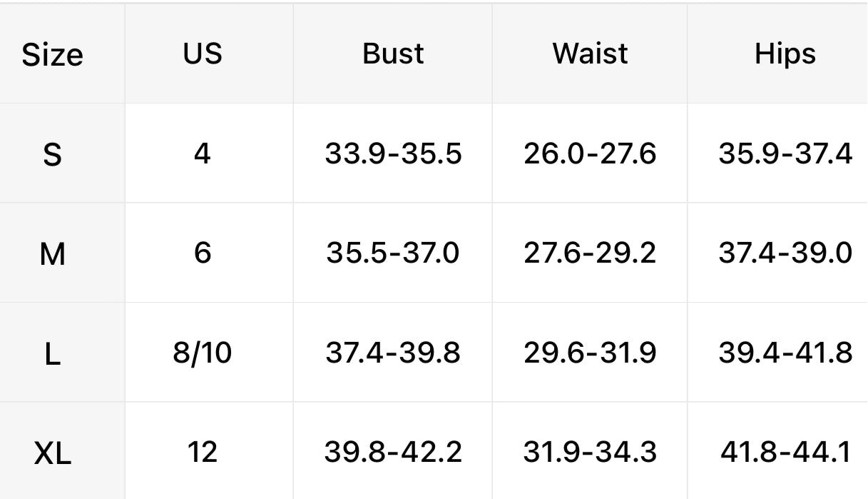868x499 pixels.
Task: Choose the L size row label
Action: pyautogui.click(x=52, y=353)
